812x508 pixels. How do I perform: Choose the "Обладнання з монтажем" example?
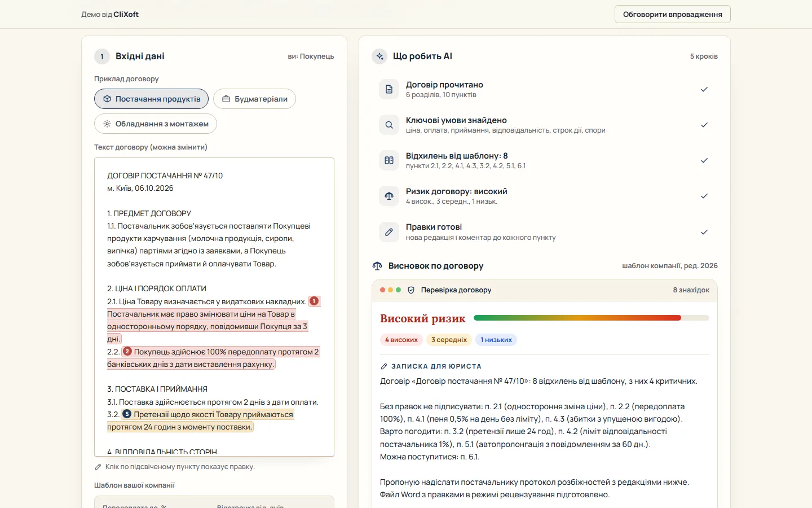point(156,124)
